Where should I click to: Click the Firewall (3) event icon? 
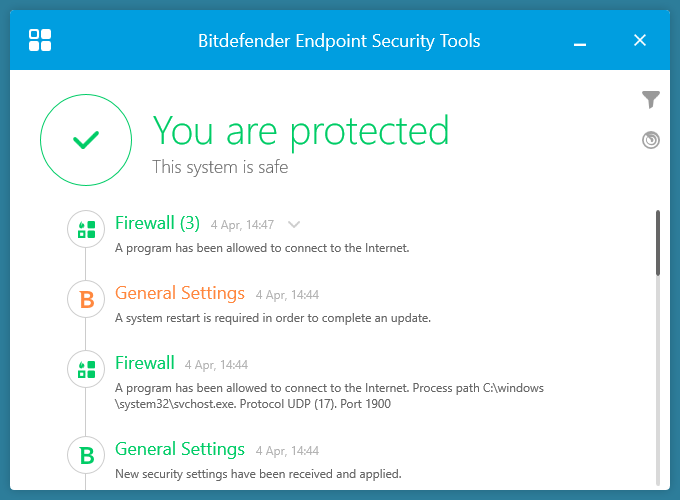coord(86,229)
